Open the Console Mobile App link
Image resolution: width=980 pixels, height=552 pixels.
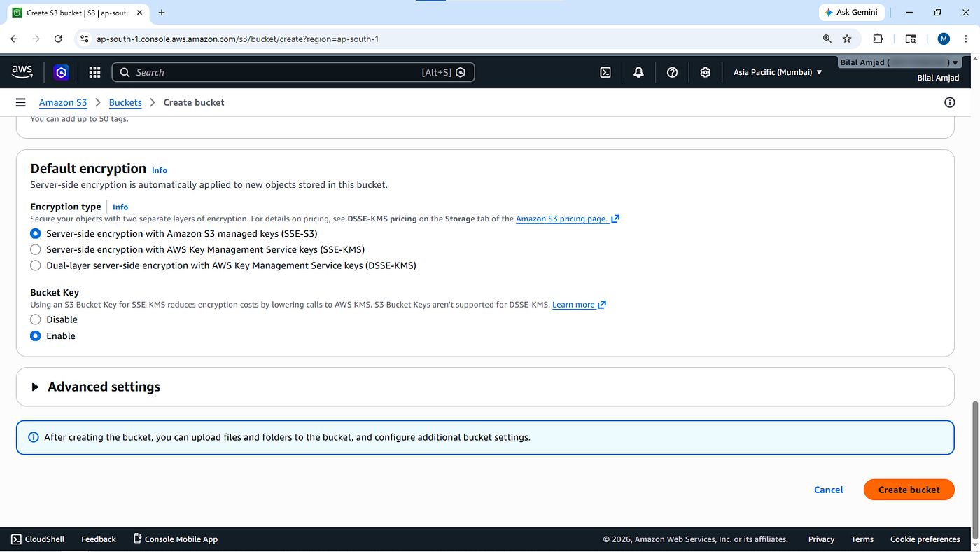point(176,539)
